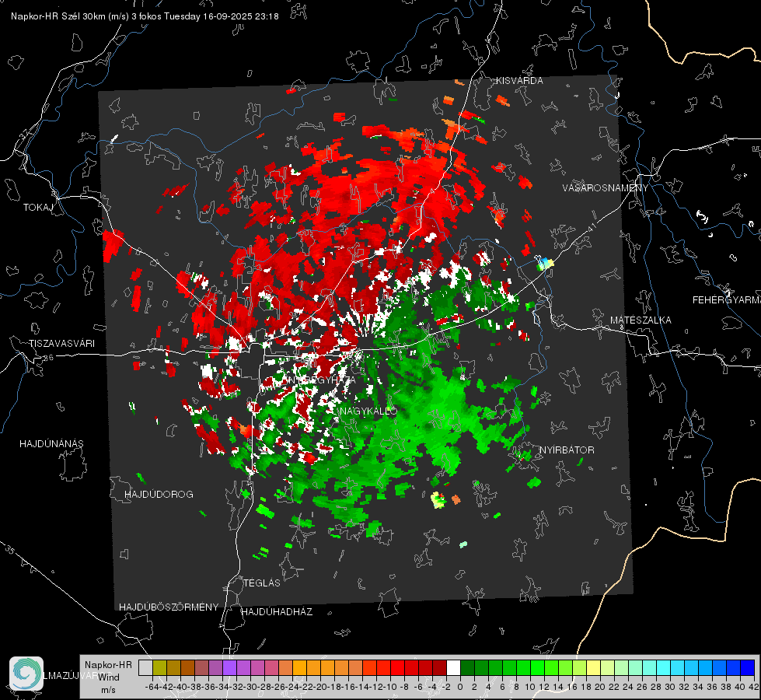Click the -24 value on the legend scale

291,687
